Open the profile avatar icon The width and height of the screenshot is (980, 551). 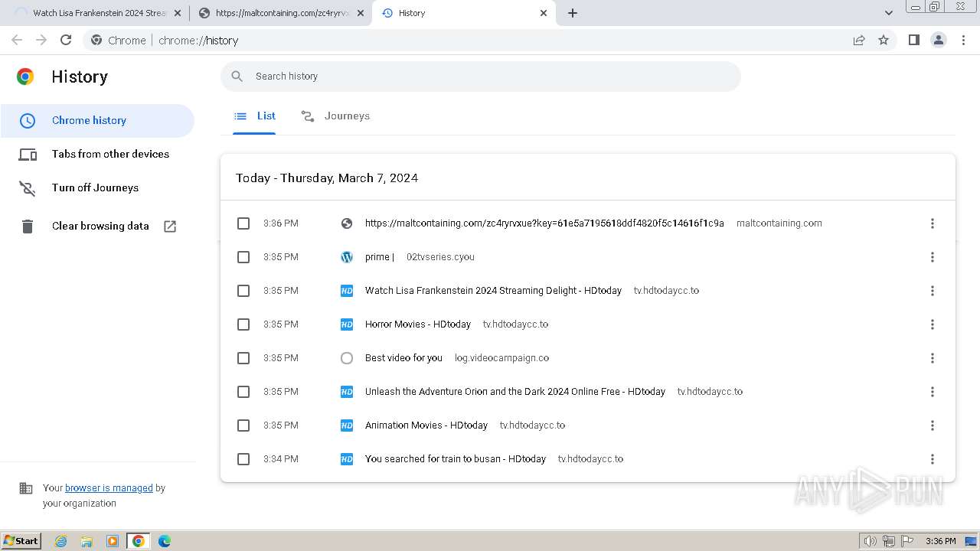[x=939, y=40]
